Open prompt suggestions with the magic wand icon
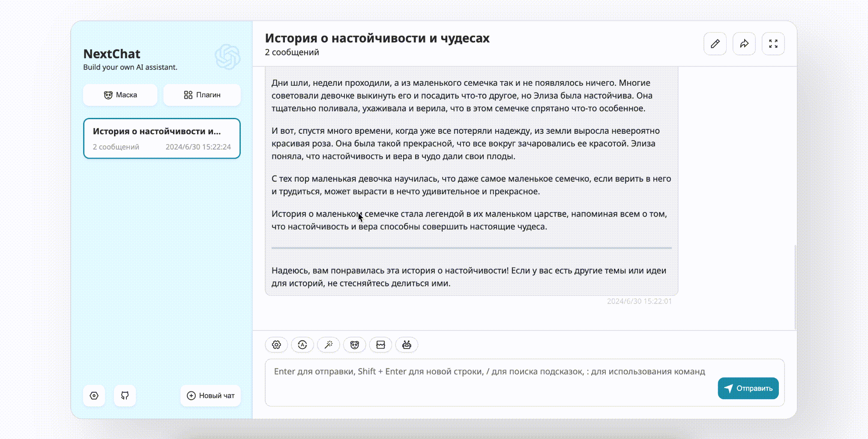 coord(329,345)
